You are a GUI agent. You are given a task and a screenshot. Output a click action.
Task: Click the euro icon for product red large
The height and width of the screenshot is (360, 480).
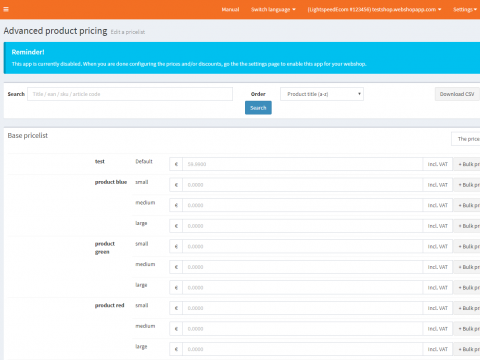(x=176, y=349)
